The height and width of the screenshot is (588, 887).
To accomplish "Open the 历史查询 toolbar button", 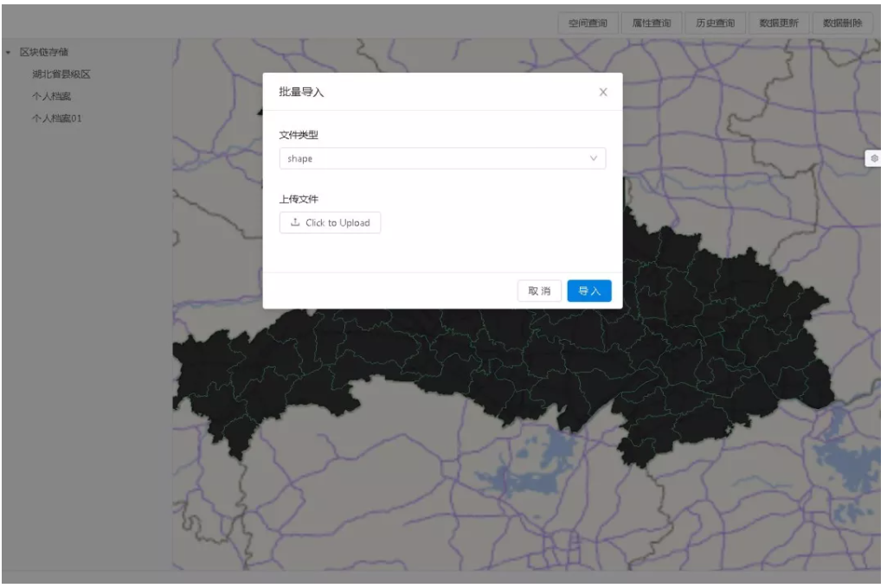I will 715,23.
